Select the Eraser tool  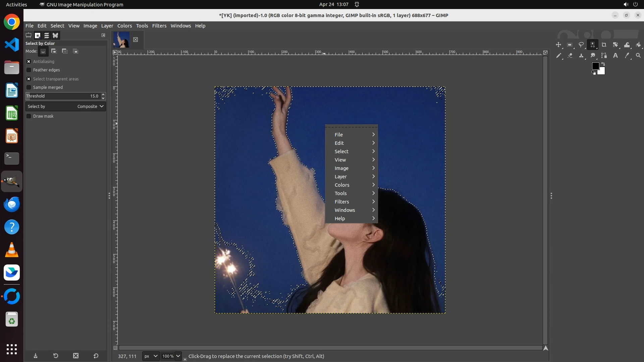coord(570,56)
